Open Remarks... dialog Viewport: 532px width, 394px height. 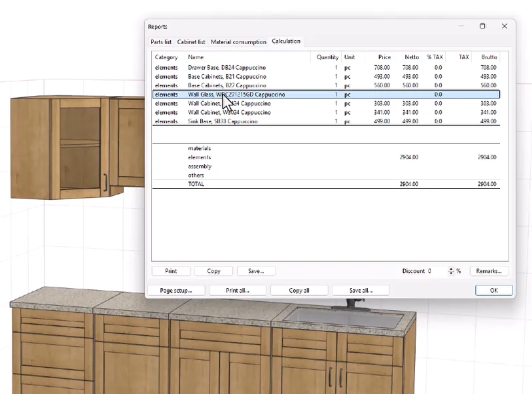point(489,271)
